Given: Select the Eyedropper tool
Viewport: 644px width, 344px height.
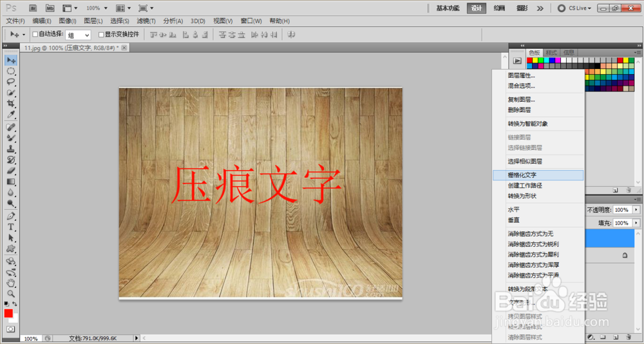Looking at the screenshot, I should pyautogui.click(x=11, y=114).
